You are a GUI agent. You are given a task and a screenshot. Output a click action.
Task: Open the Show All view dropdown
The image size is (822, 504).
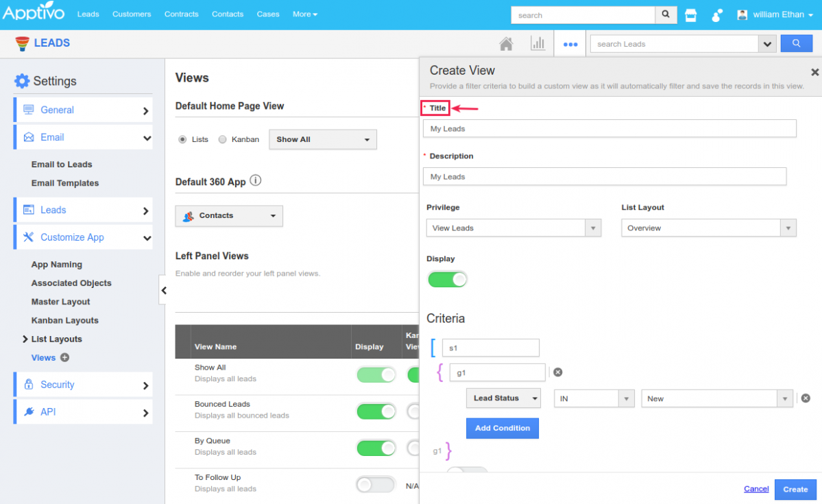322,139
